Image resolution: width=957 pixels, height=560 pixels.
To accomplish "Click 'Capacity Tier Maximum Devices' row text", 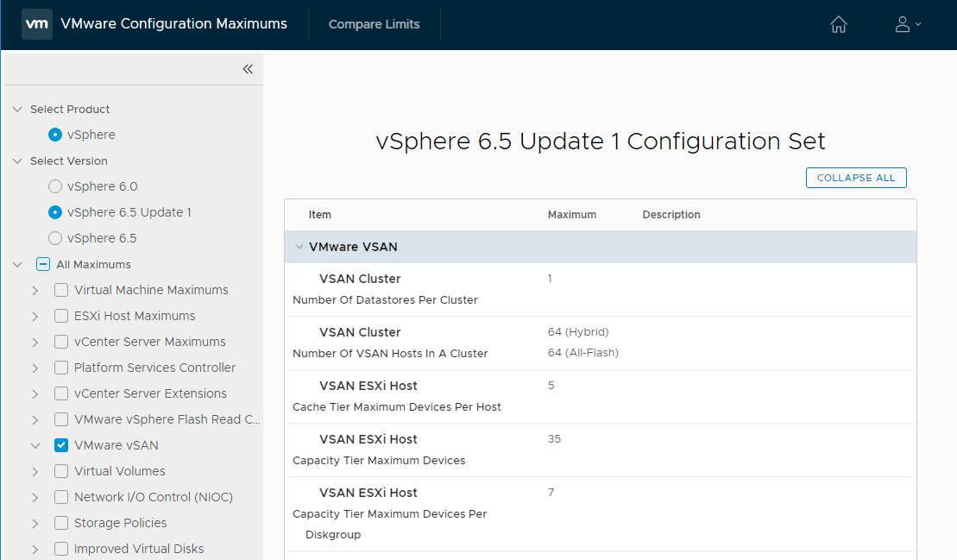I will point(379,461).
